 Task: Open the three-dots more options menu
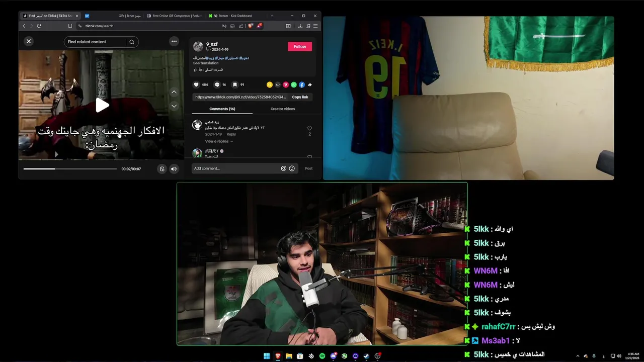click(174, 41)
